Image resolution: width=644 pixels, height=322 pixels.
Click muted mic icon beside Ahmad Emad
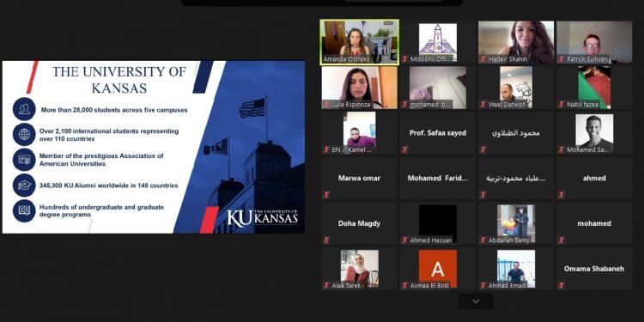click(483, 285)
